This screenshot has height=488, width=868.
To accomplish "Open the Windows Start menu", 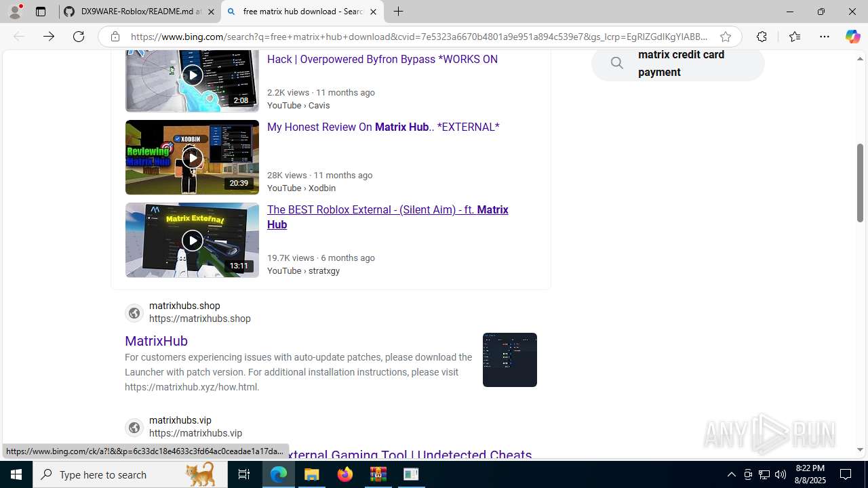I will [x=16, y=474].
